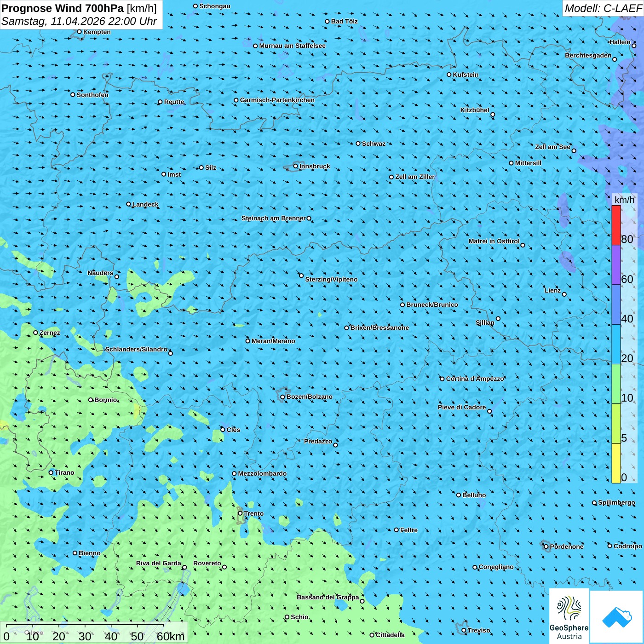
Task: Click the Landeck location dot
Action: point(128,204)
